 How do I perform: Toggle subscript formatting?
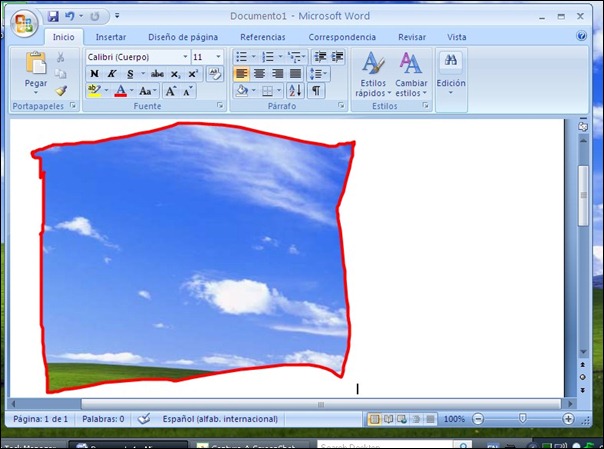[175, 74]
